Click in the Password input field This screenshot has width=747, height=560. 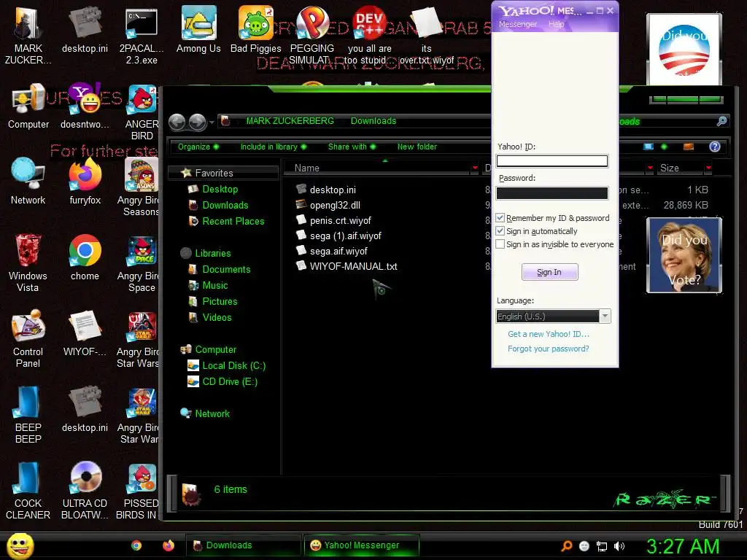[552, 192]
